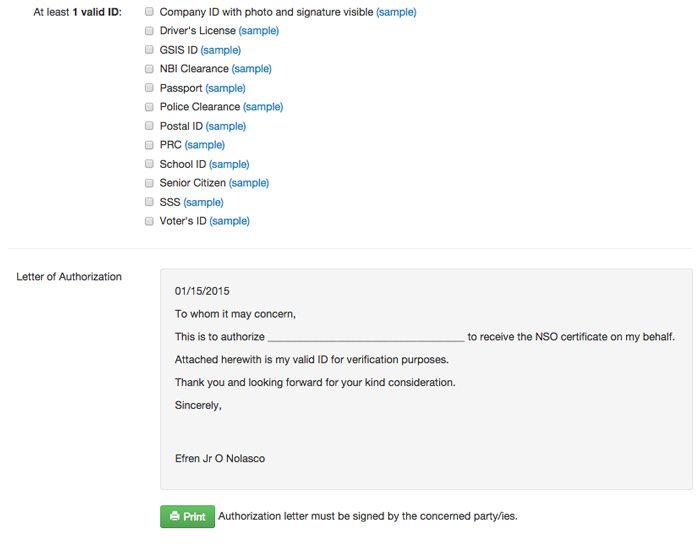This screenshot has width=700, height=548.
Task: Click the printer icon on Print button
Action: pos(175,517)
